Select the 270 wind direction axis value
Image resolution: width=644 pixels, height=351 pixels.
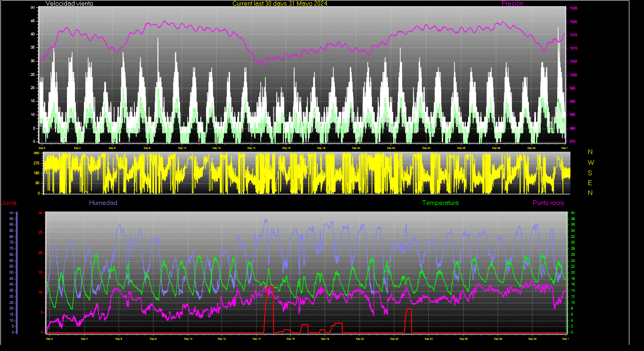pyautogui.click(x=36, y=163)
